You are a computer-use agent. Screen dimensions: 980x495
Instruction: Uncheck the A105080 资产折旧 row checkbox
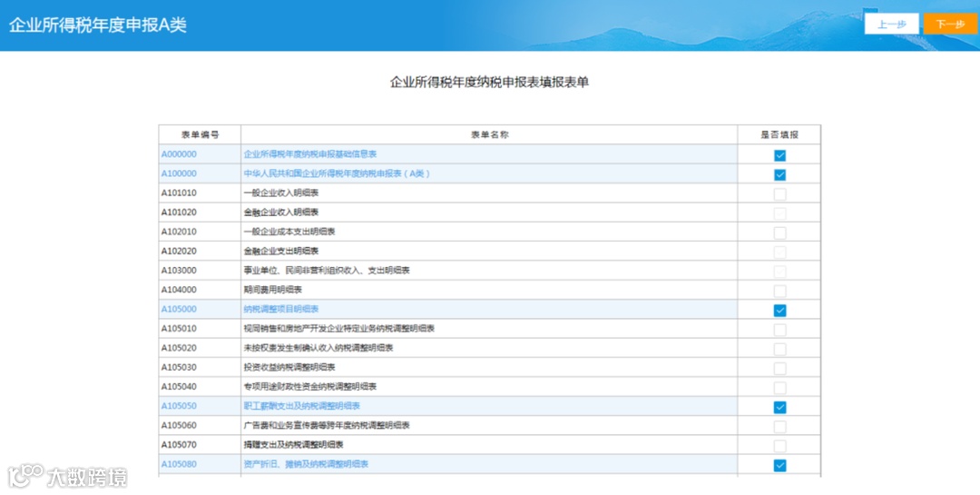pyautogui.click(x=780, y=466)
